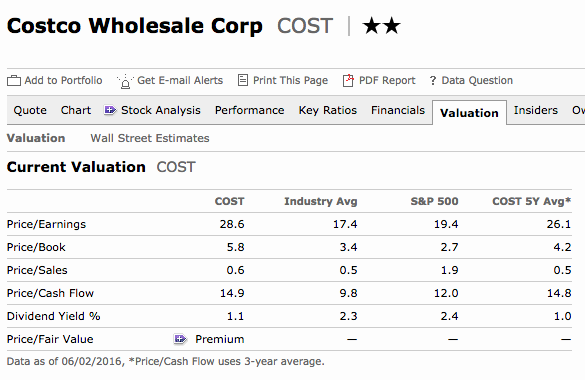Image resolution: width=585 pixels, height=380 pixels.
Task: Click the Get E-mail Alerts text link
Action: click(180, 81)
